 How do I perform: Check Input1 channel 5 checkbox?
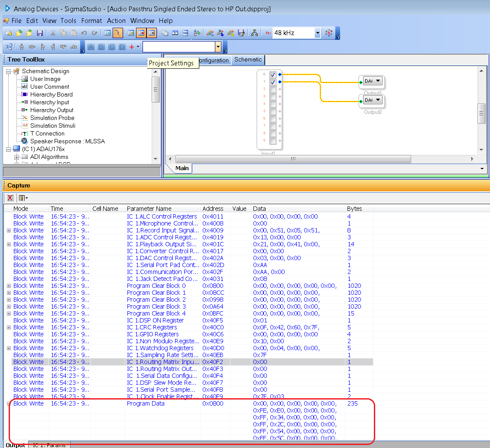tap(273, 111)
